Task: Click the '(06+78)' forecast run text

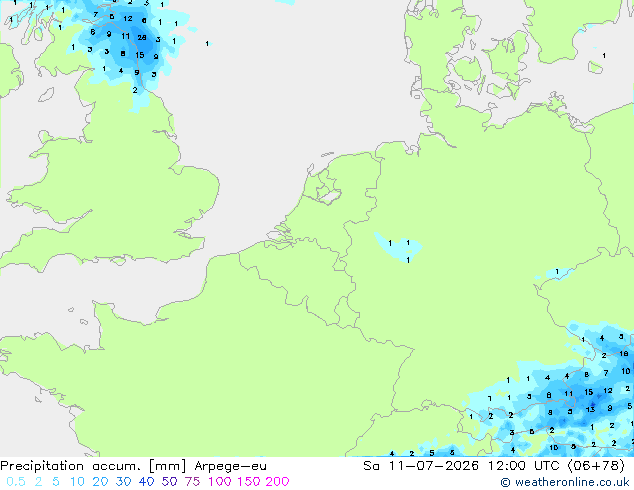Action: 596,466
